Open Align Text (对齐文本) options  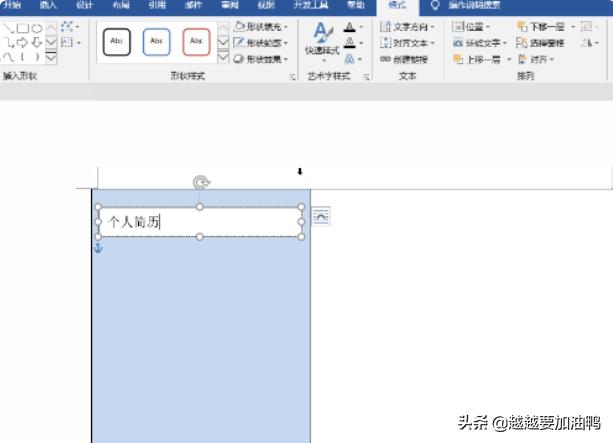click(406, 43)
